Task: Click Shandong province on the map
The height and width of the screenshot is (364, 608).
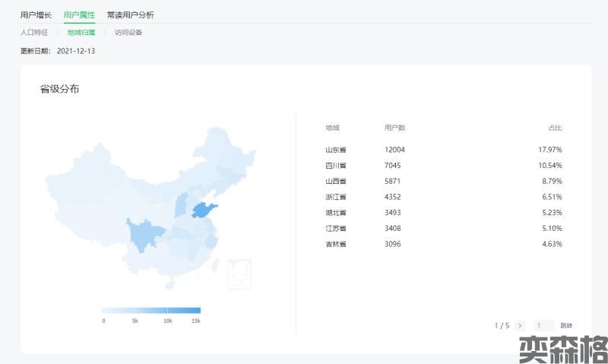Action: click(x=204, y=210)
